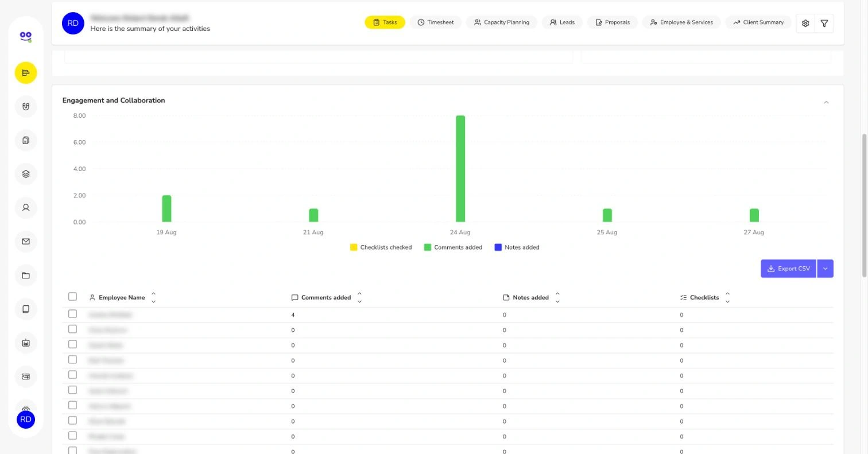This screenshot has width=868, height=454.
Task: Open the stacked layers sidebar icon
Action: point(26,174)
